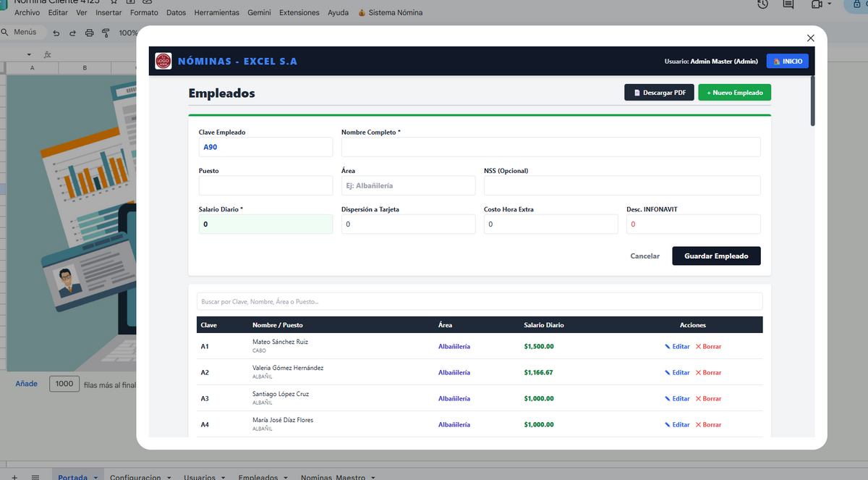Open the Sistema Nómina menu
Image resolution: width=868 pixels, height=480 pixels.
click(x=391, y=13)
